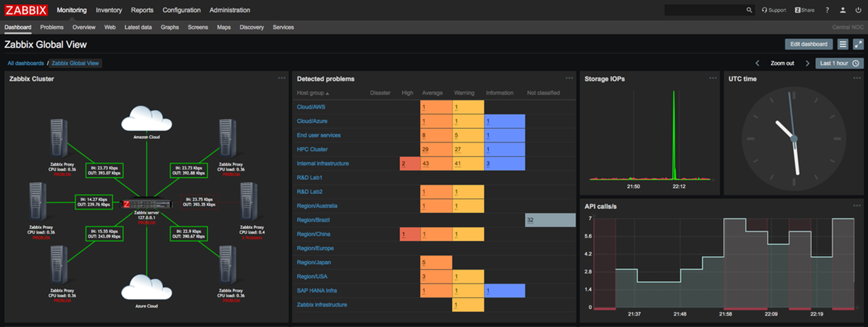The height and width of the screenshot is (327, 868).
Task: Click the R&D Lab2 host group link
Action: click(310, 192)
